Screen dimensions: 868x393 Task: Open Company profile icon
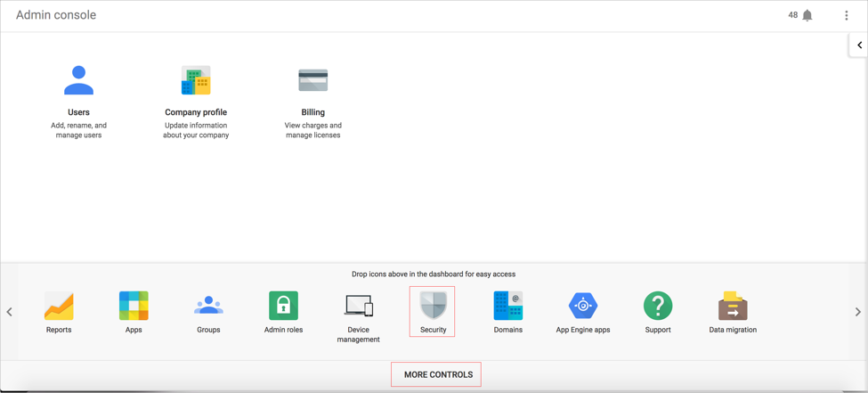pyautogui.click(x=196, y=81)
